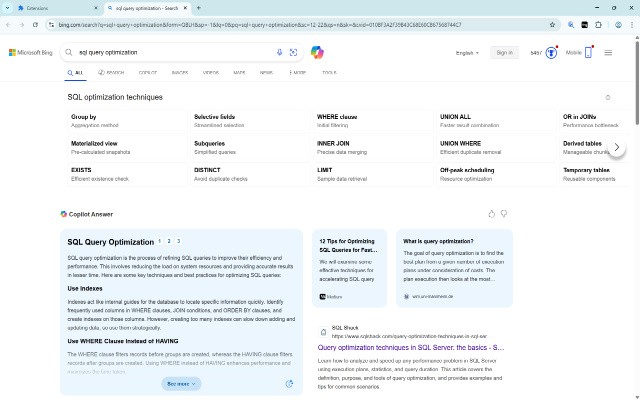Screen dimensions: 640x400
Task: Select the WHERE clause technique card
Action: click(x=373, y=121)
